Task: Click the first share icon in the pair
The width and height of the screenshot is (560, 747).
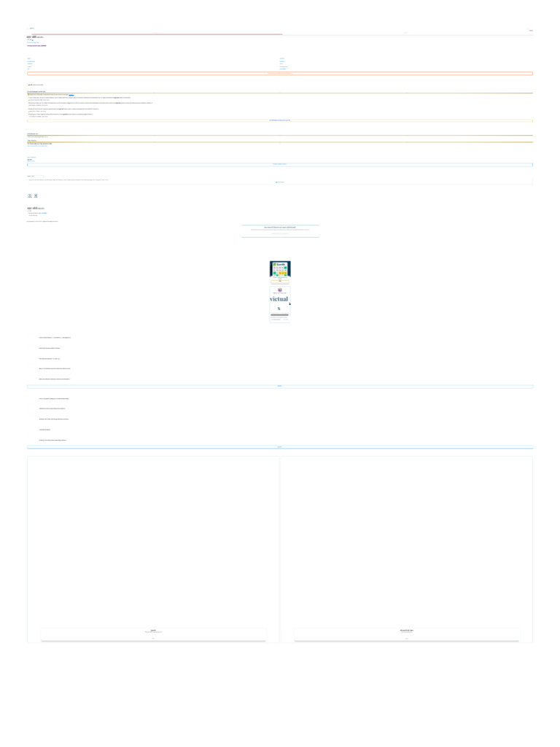Action: pyautogui.click(x=29, y=196)
